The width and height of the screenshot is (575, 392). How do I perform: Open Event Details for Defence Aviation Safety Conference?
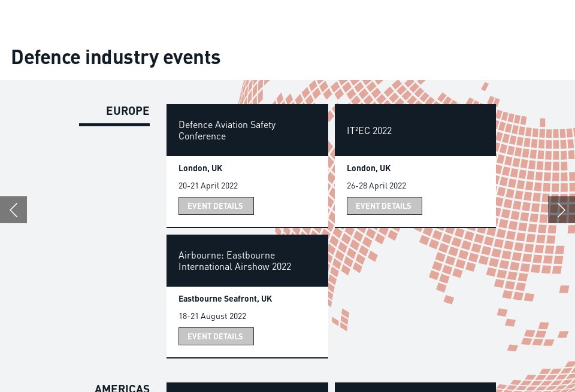[x=216, y=206]
